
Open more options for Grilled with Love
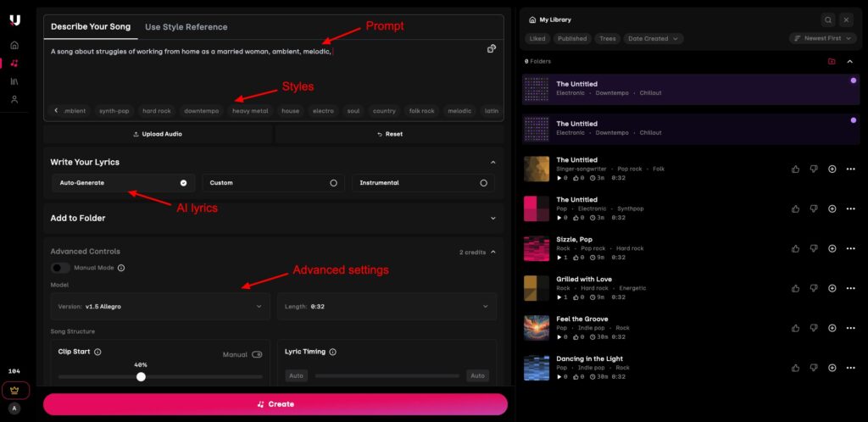pyautogui.click(x=851, y=288)
